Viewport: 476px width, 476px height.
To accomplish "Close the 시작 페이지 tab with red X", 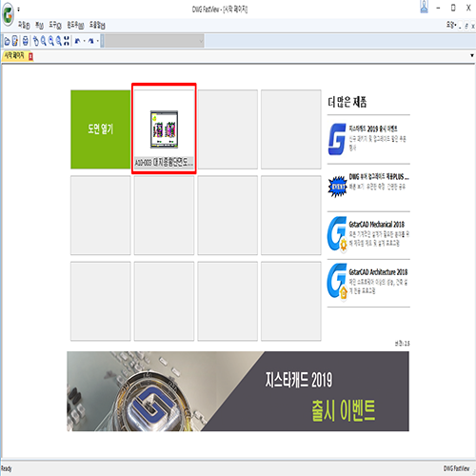I will pyautogui.click(x=30, y=56).
